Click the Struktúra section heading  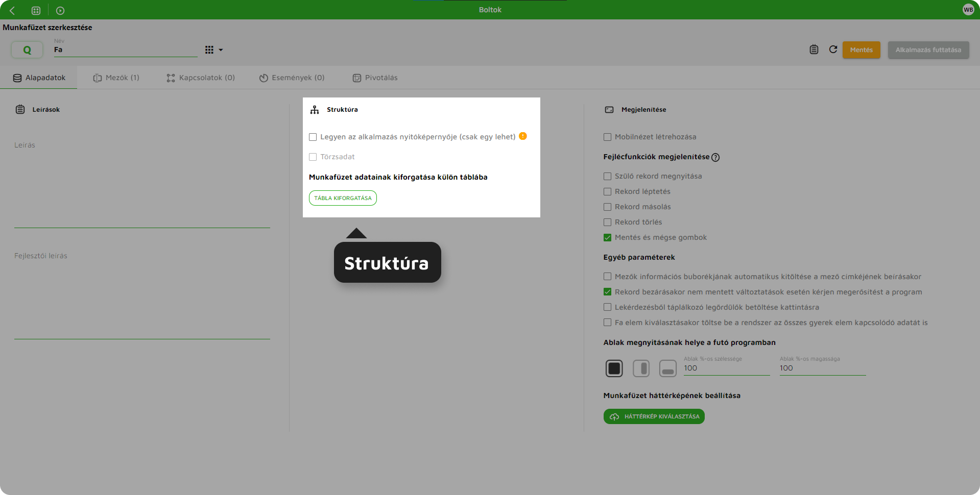(x=342, y=110)
